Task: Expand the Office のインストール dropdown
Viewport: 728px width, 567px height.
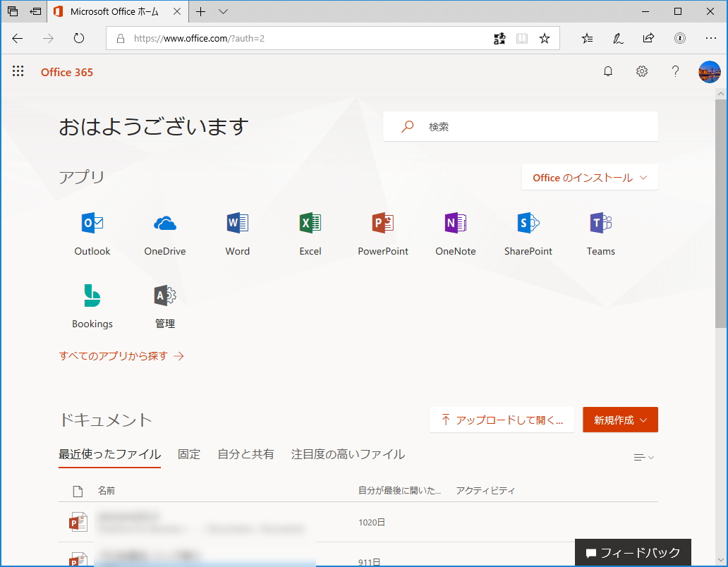Action: [589, 177]
